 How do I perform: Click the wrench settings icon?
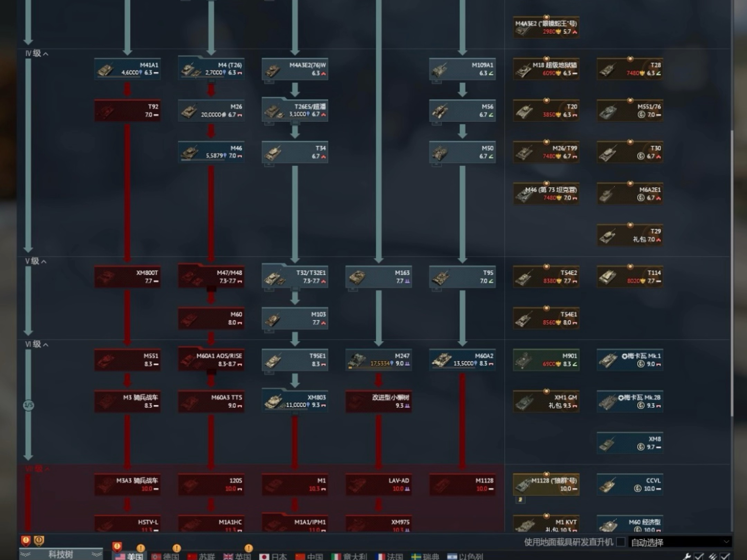coord(687,556)
